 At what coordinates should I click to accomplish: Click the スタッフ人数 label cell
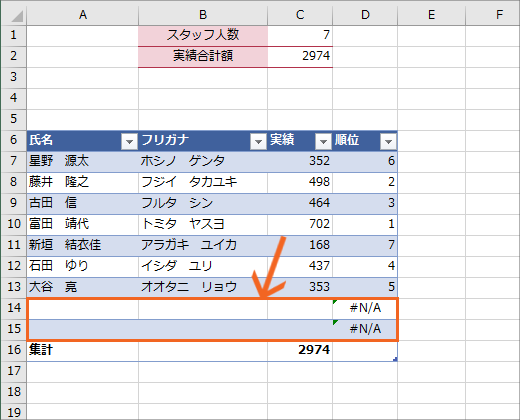pos(203,35)
